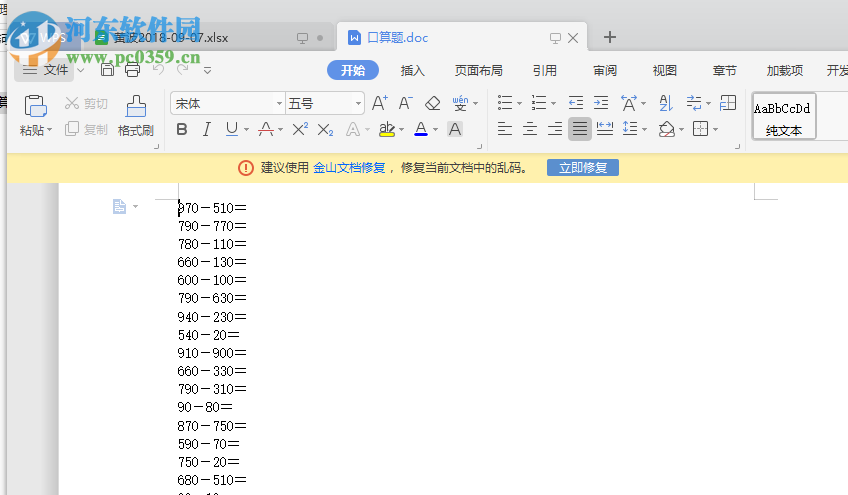Open the 页面布局 ribbon tab

coord(478,70)
